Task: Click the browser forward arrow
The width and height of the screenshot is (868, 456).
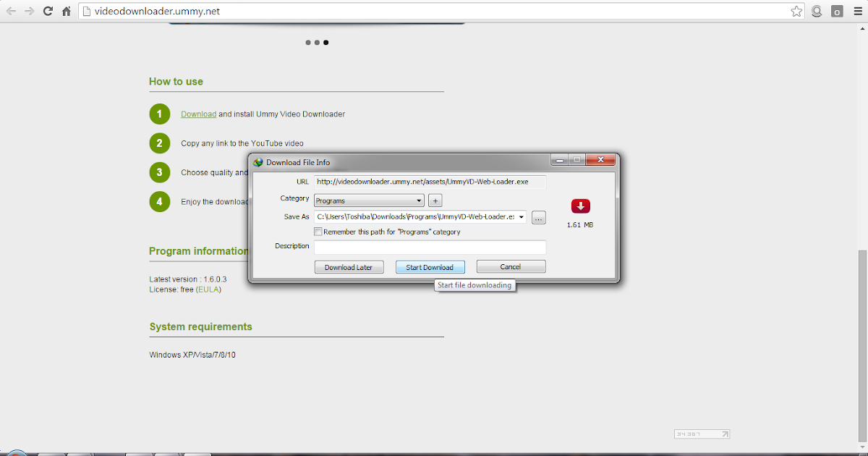Action: point(30,12)
